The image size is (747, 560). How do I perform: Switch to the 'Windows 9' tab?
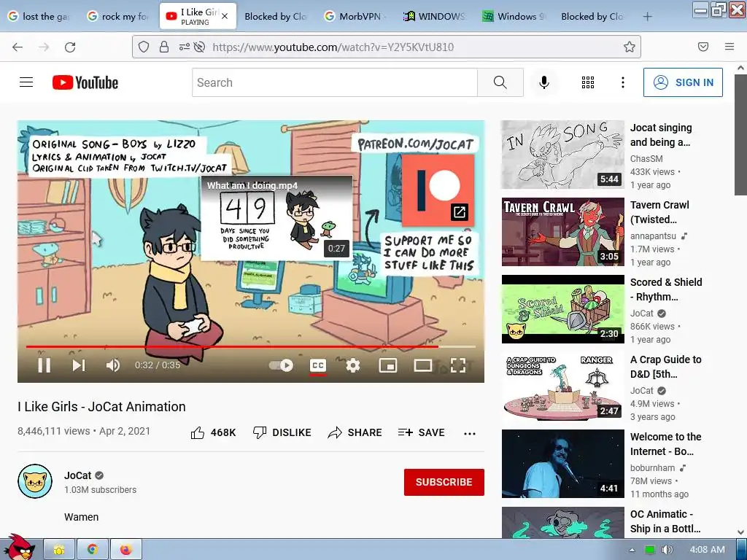[x=513, y=16]
